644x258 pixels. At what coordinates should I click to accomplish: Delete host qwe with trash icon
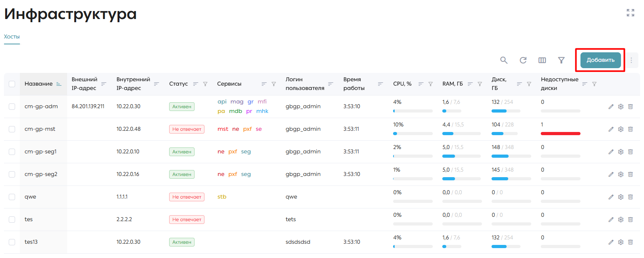[x=630, y=197]
